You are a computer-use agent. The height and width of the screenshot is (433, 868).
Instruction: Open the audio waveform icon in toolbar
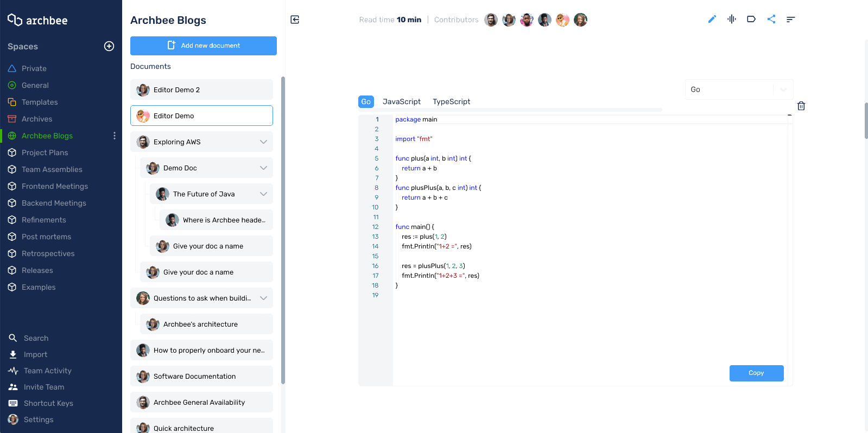732,19
